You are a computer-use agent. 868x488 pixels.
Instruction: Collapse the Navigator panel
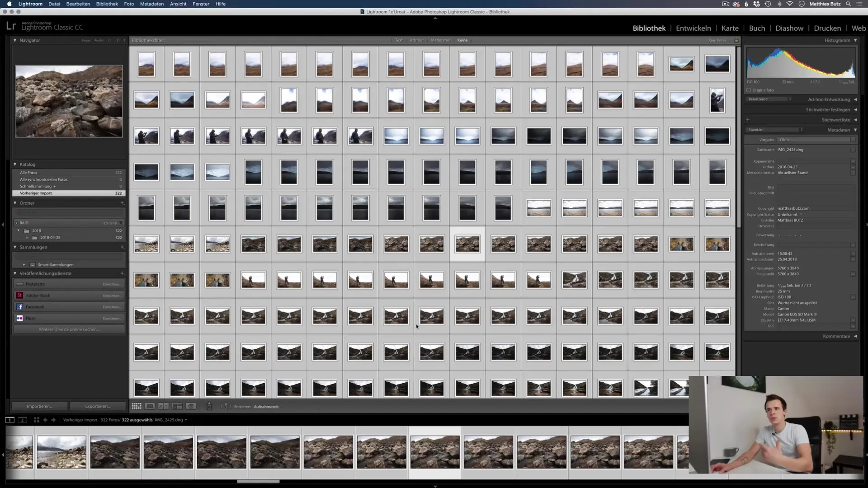15,40
